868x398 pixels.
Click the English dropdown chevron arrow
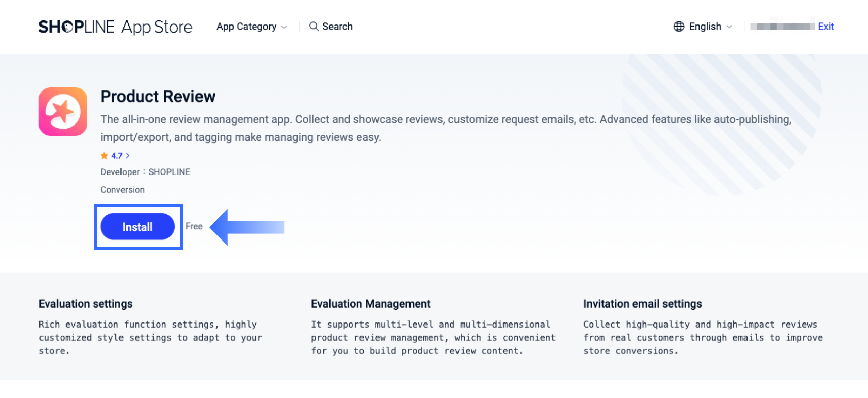tap(729, 27)
